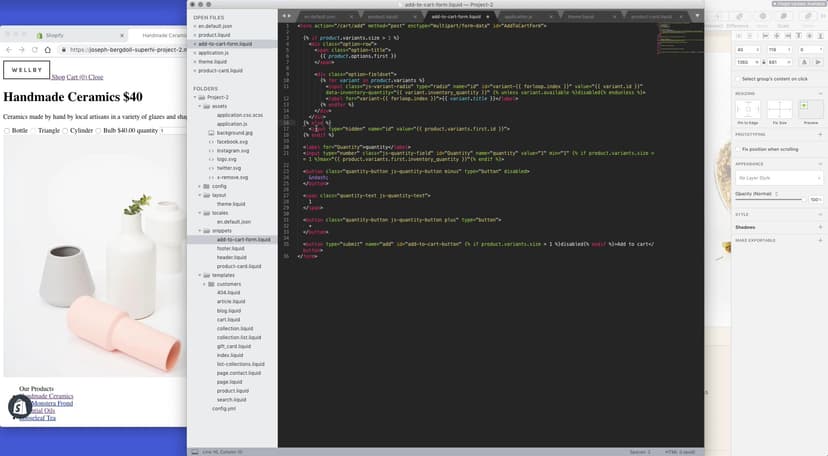
Task: Select the Cylinder radio button
Action: pyautogui.click(x=67, y=130)
